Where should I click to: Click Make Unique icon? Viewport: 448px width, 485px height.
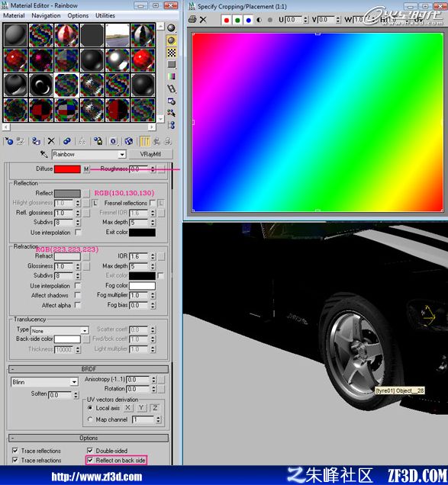click(82, 141)
